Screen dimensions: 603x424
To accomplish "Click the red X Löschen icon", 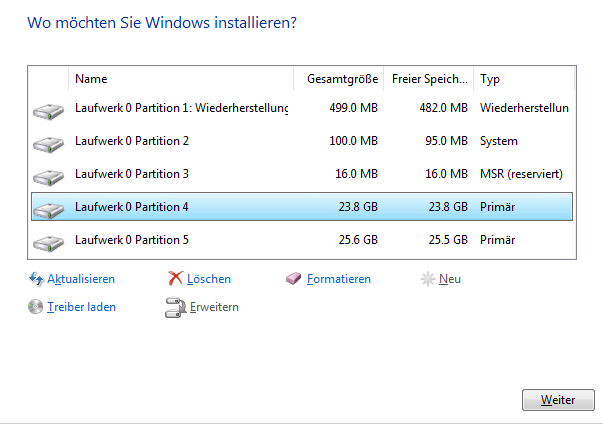I will 175,279.
